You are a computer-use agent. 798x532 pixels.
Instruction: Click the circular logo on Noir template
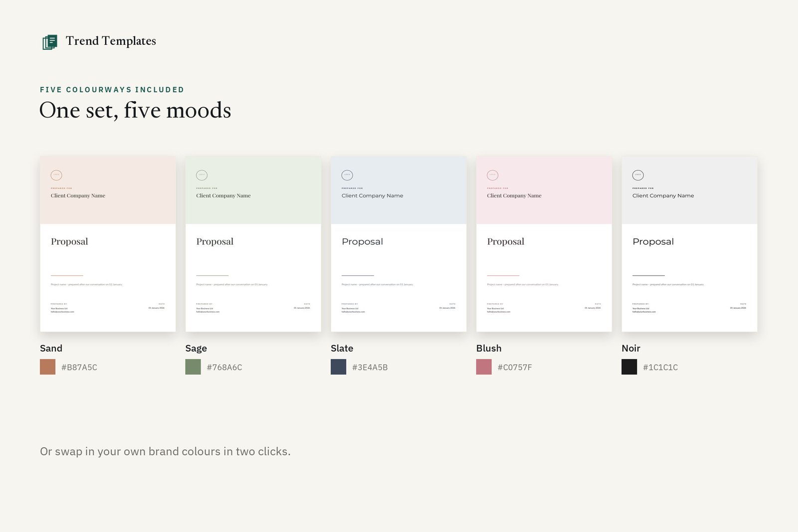pos(638,175)
